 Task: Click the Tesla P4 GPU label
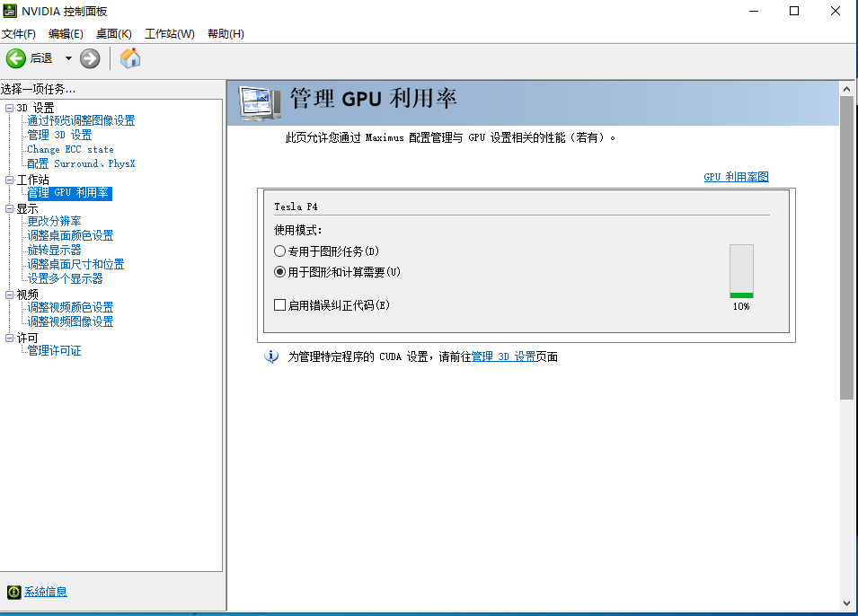click(x=296, y=207)
